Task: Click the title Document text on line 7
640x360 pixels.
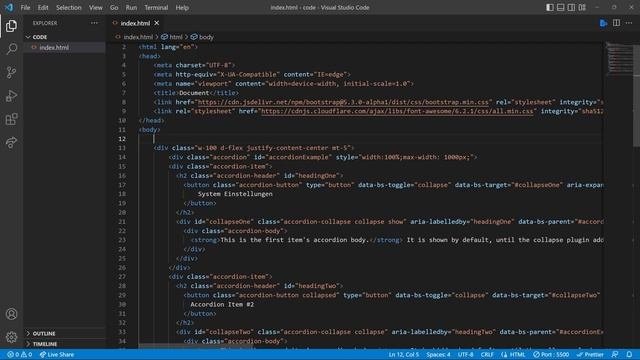Action: point(194,93)
